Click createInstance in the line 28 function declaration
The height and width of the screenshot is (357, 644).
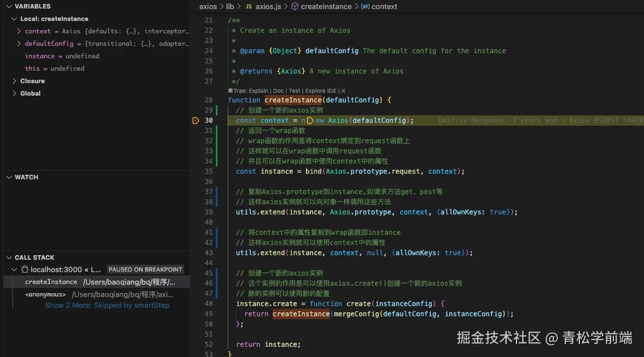coord(293,100)
